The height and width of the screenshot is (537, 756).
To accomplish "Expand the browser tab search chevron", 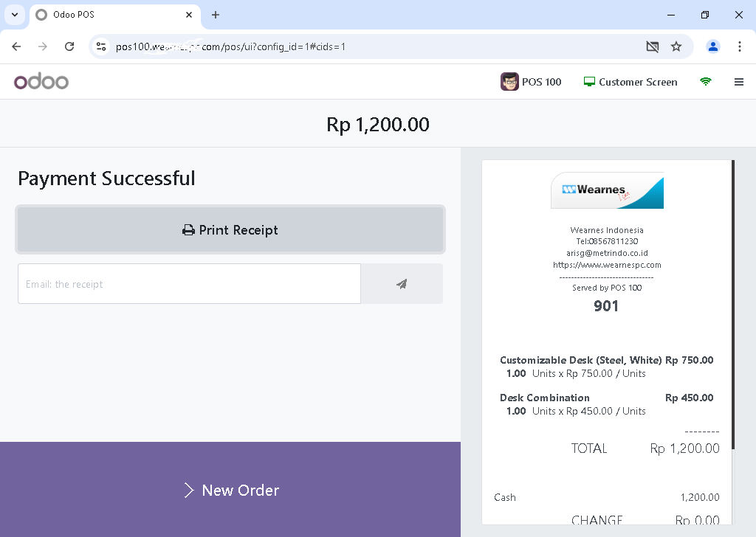I will point(15,15).
